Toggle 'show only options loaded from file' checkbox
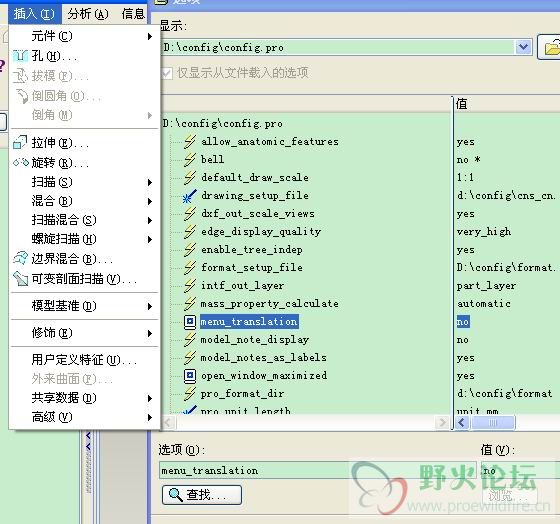This screenshot has width=560, height=524. tap(167, 73)
